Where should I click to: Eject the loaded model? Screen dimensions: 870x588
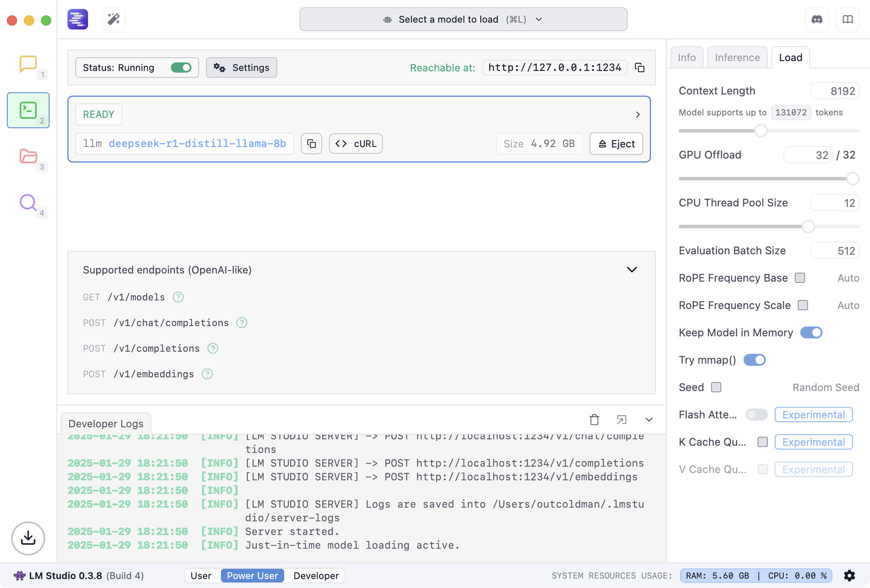616,144
